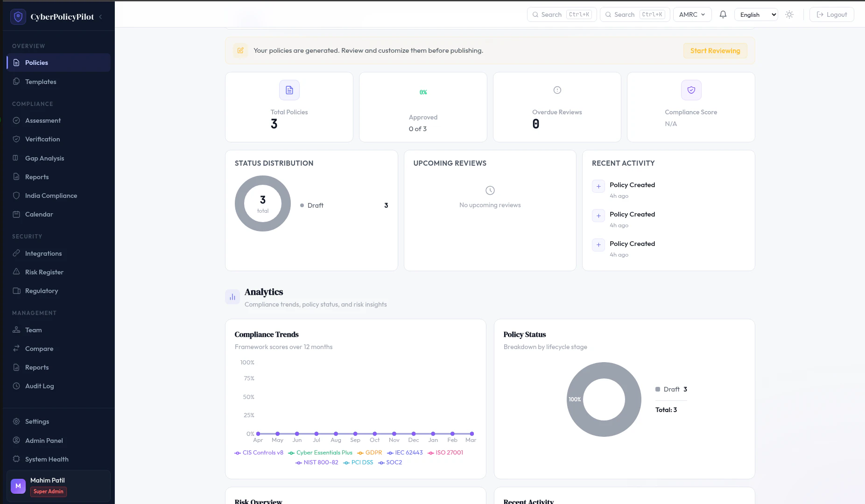Click the Audit Log clock icon
The image size is (865, 504).
(x=16, y=386)
